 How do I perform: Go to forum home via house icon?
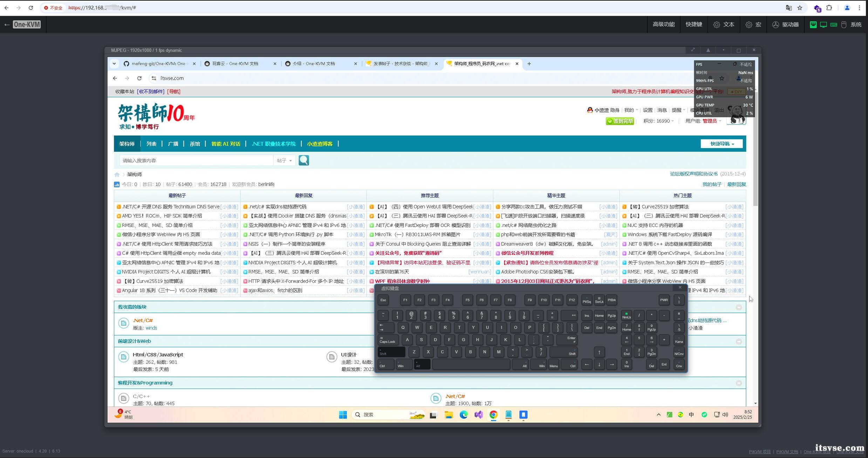[x=117, y=174]
